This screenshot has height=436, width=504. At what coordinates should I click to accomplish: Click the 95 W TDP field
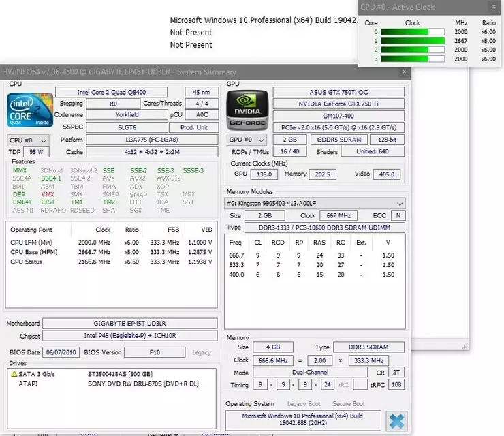pyautogui.click(x=36, y=152)
